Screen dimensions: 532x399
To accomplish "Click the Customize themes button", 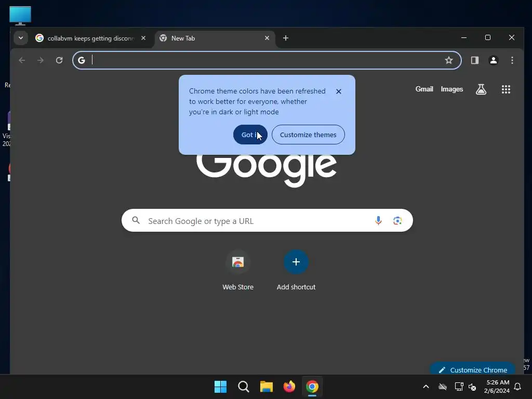I will (308, 135).
